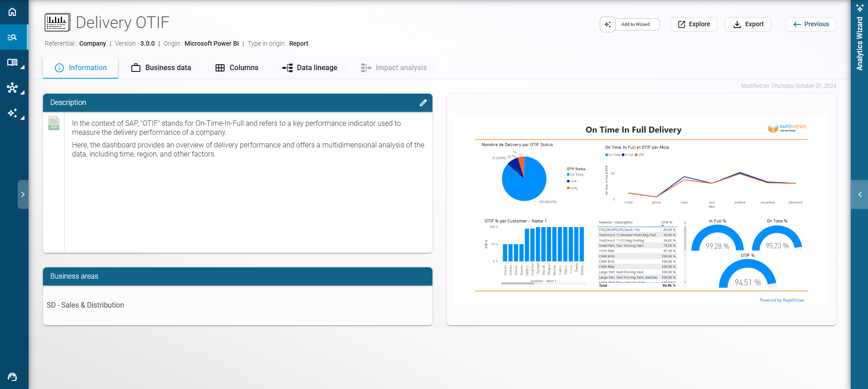Click the SD - Sales & Distribution text

pos(85,305)
